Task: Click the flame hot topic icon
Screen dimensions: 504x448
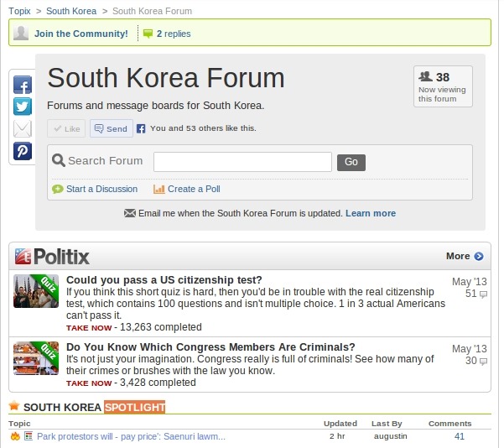Action: pos(15,436)
